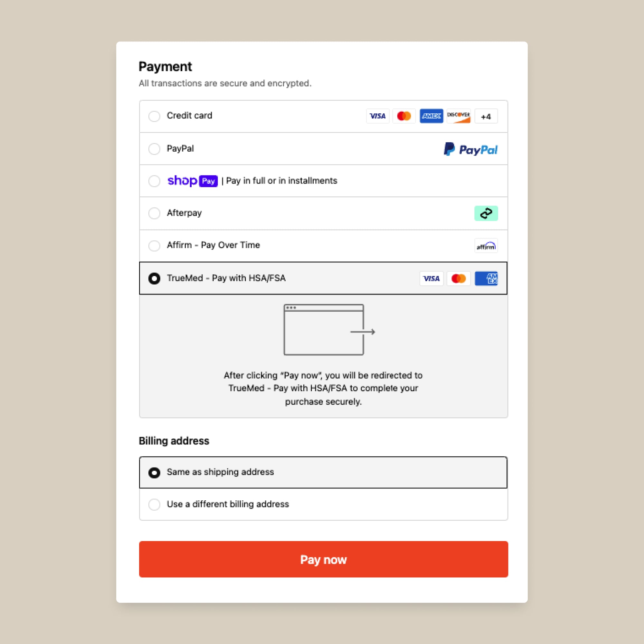Choose PayPal as payment method

154,149
